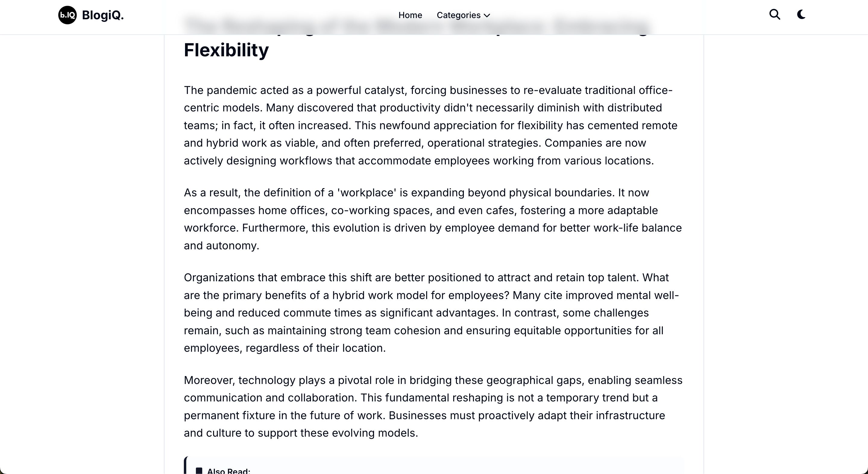The image size is (868, 474).
Task: Click paragraph starting "Moreover, technology plays"
Action: (x=428, y=406)
